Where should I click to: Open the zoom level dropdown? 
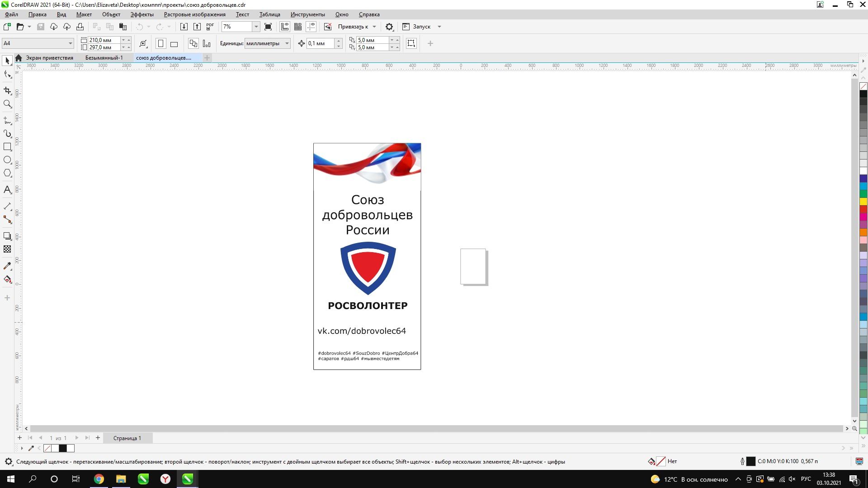(x=256, y=27)
